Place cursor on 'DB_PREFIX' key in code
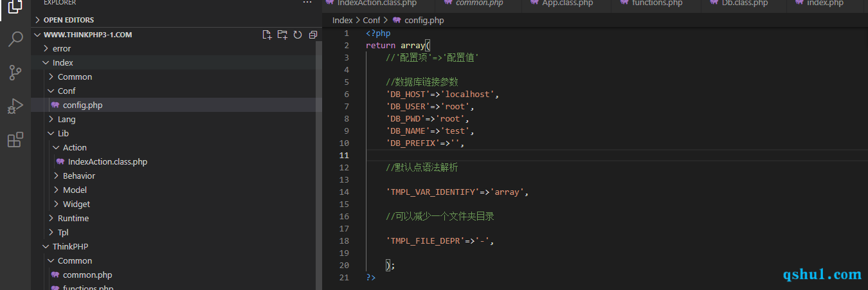 tap(413, 143)
